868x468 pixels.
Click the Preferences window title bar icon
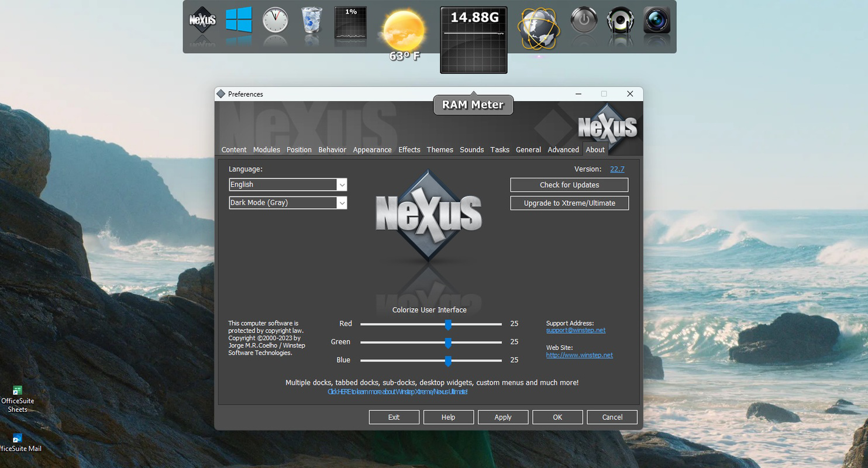[221, 94]
